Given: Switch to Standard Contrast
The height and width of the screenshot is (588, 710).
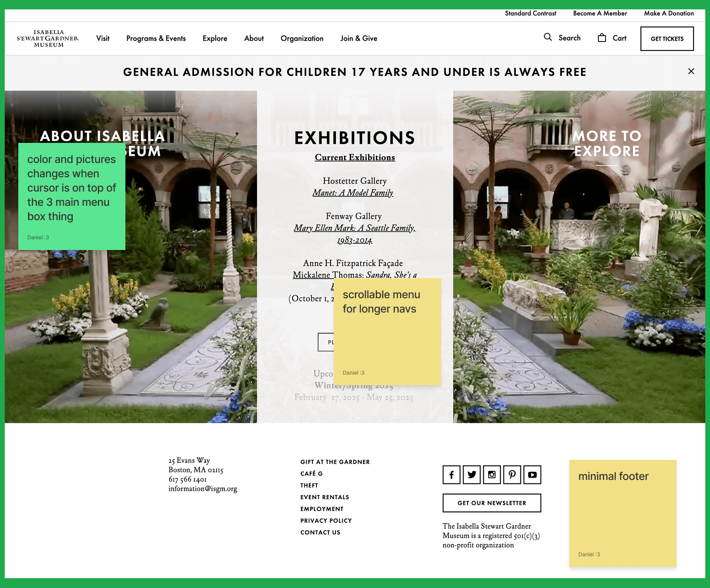Looking at the screenshot, I should (531, 13).
